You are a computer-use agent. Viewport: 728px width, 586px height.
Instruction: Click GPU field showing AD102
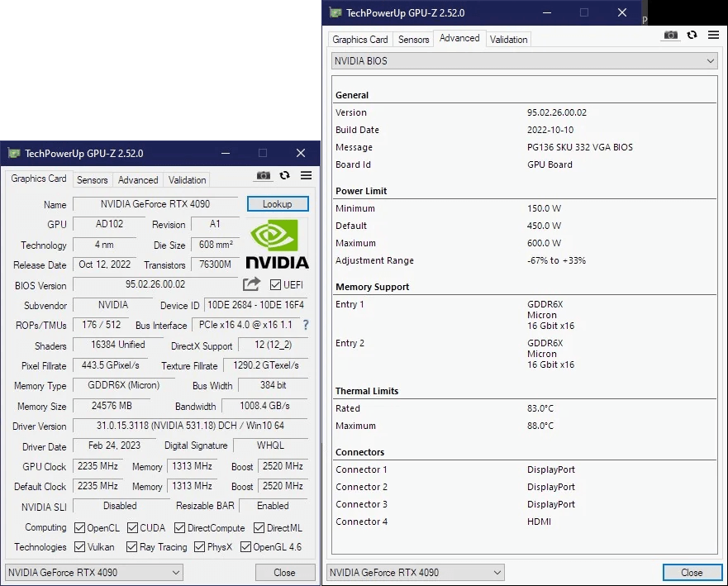click(x=110, y=224)
